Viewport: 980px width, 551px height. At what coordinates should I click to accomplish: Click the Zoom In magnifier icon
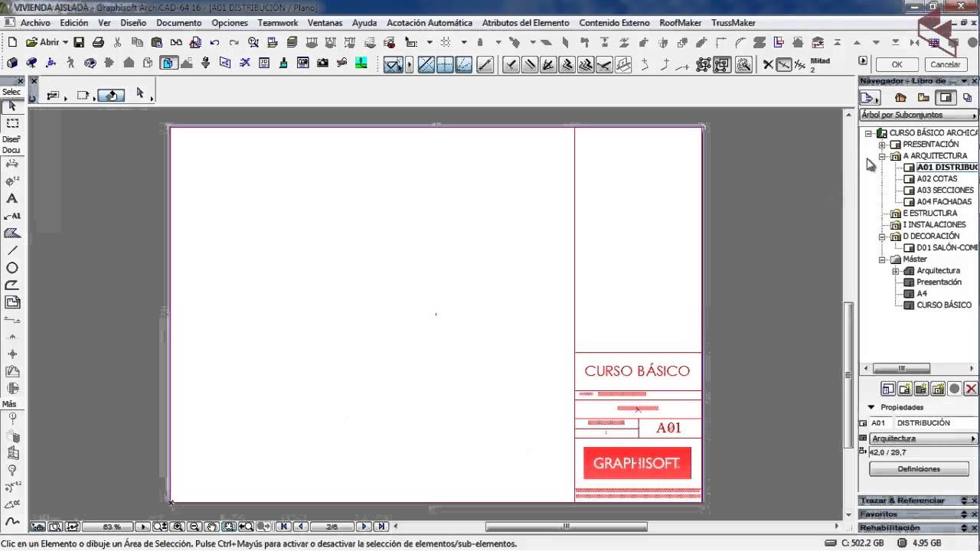(178, 527)
